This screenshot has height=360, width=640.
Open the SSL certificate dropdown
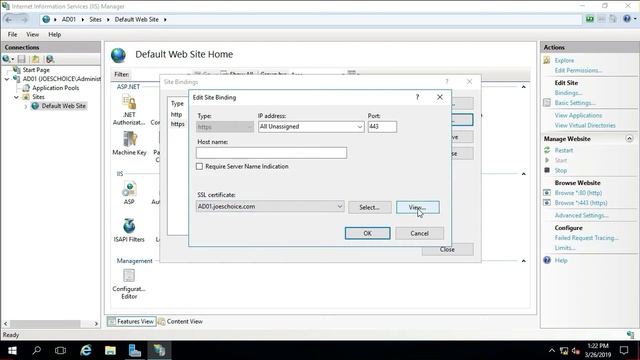coord(340,207)
